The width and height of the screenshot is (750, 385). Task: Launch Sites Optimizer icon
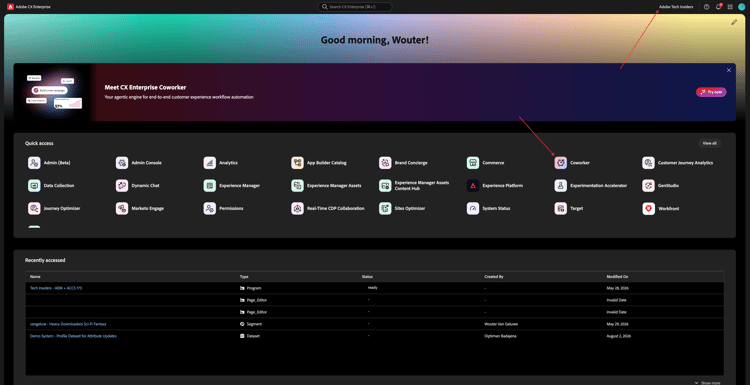(385, 209)
